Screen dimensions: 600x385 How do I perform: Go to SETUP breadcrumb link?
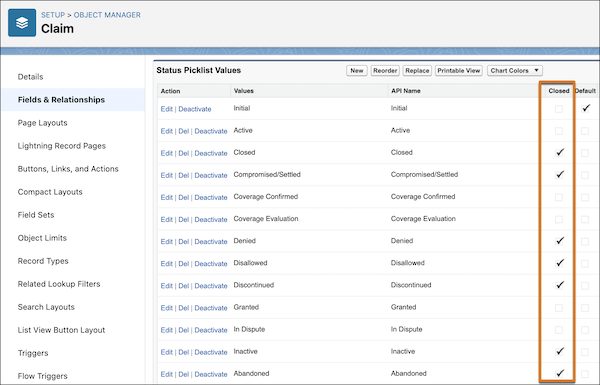tap(53, 15)
